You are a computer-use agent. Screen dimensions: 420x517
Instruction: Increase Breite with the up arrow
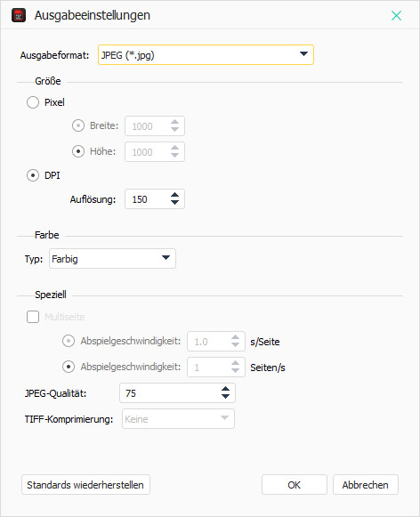pyautogui.click(x=174, y=122)
